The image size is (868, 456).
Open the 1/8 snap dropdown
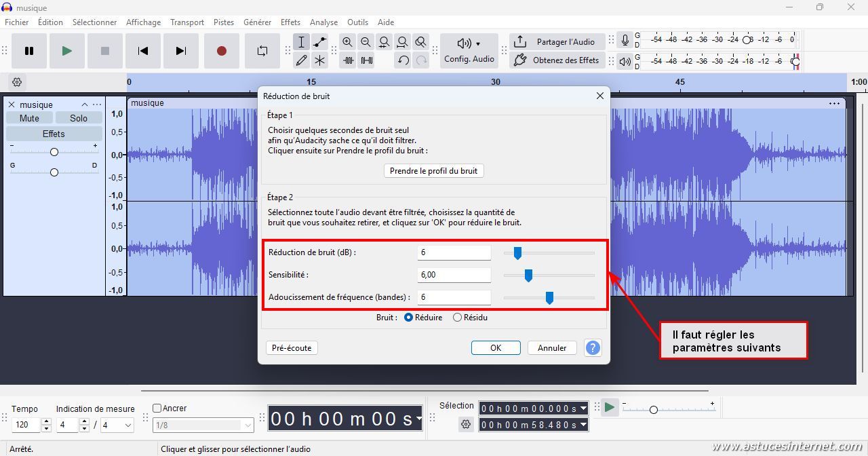[x=248, y=425]
